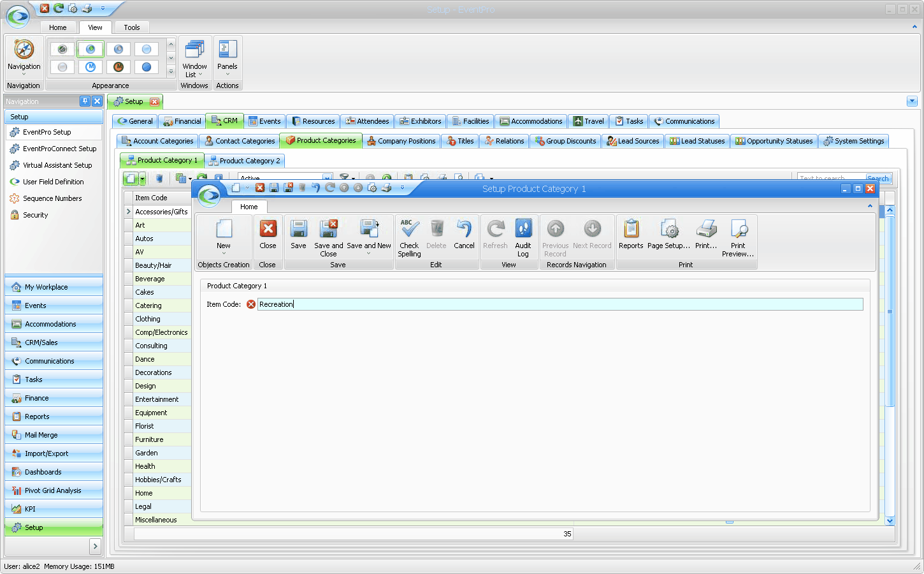The image size is (924, 574).
Task: Click in the Item Code field containing Recreation
Action: 560,304
